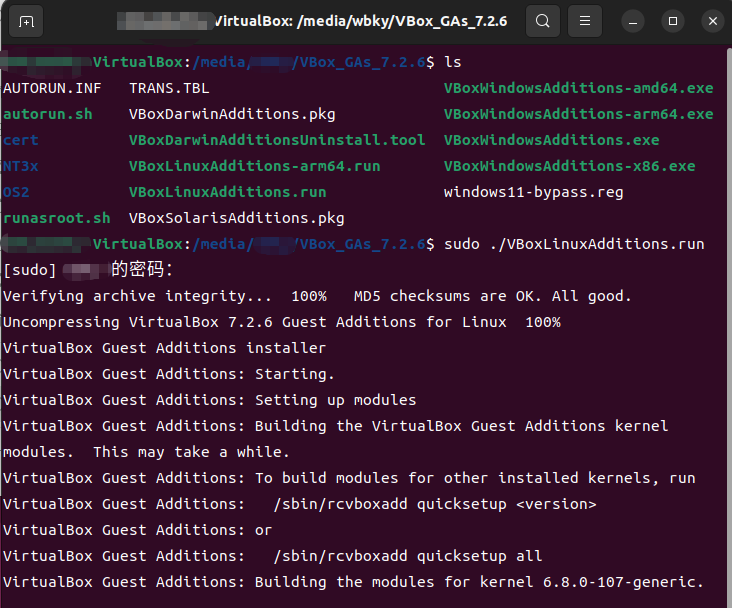Minimize the terminal window
732x608 pixels.
(x=633, y=21)
